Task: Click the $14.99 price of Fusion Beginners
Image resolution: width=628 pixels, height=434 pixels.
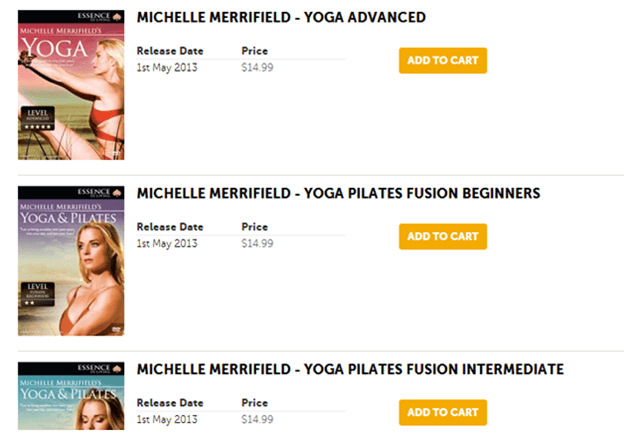Action: [257, 243]
